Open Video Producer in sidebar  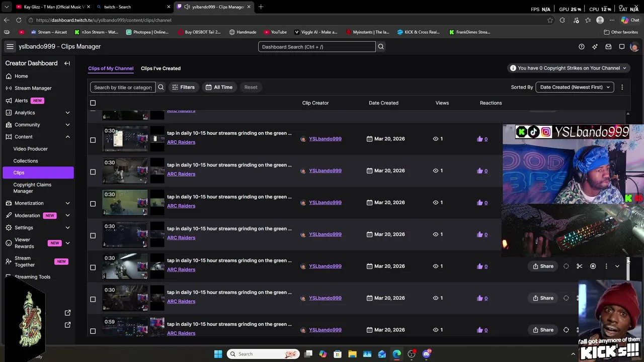[31, 149]
